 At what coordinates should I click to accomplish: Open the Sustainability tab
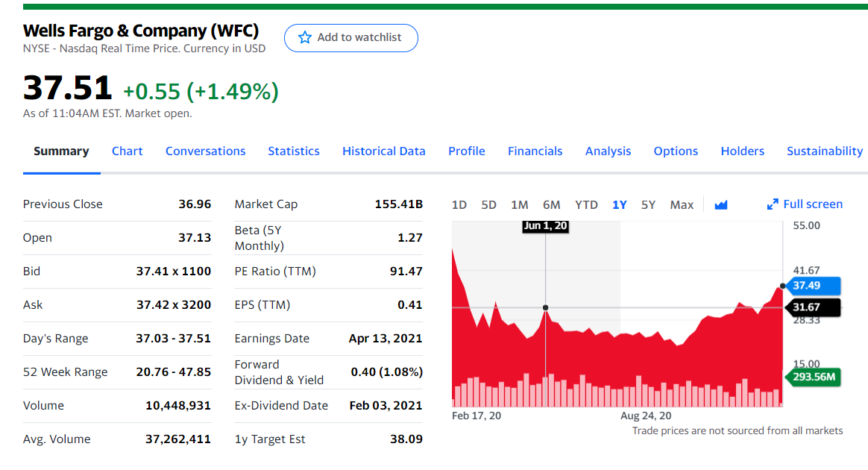(x=825, y=151)
